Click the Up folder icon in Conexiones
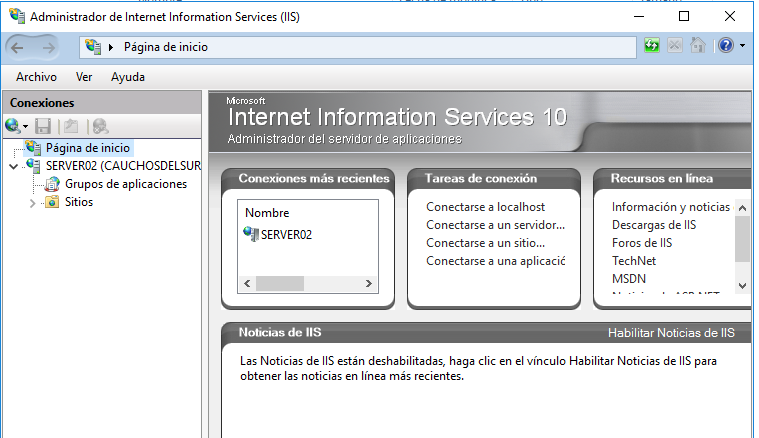 coord(71,126)
